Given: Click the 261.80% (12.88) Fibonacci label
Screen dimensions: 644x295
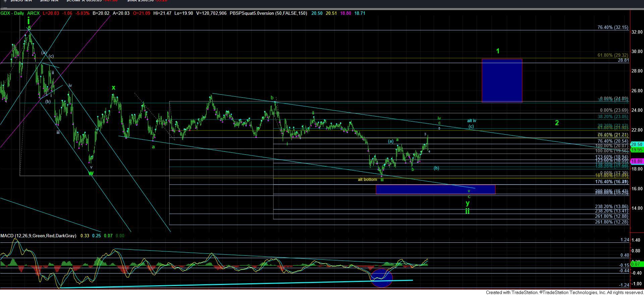Looking at the screenshot, I should pos(611,216).
